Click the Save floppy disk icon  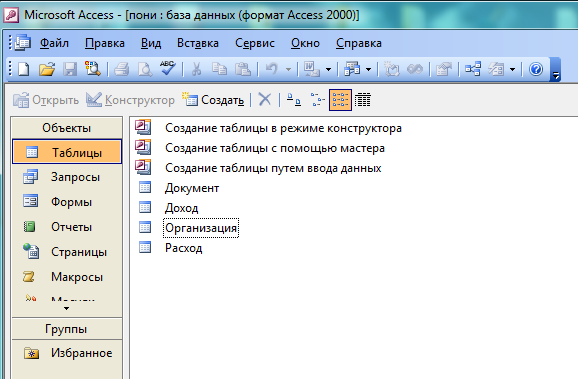point(70,69)
